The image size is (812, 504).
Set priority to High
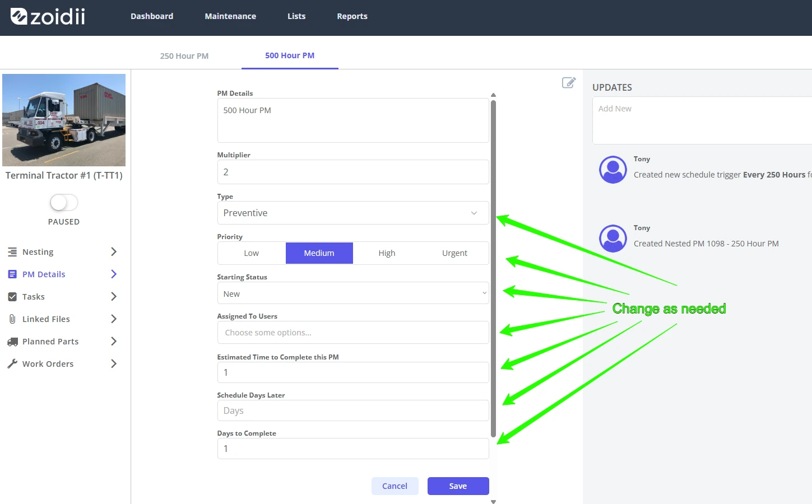coord(387,253)
